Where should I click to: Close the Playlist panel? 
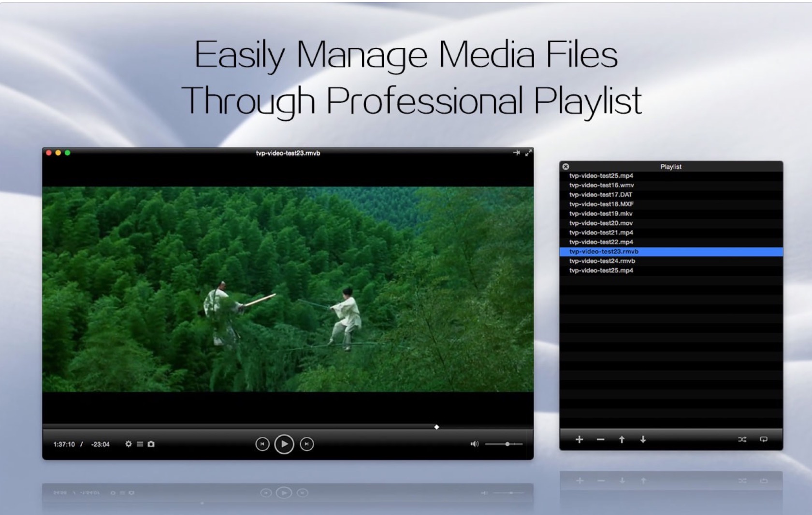pos(565,167)
